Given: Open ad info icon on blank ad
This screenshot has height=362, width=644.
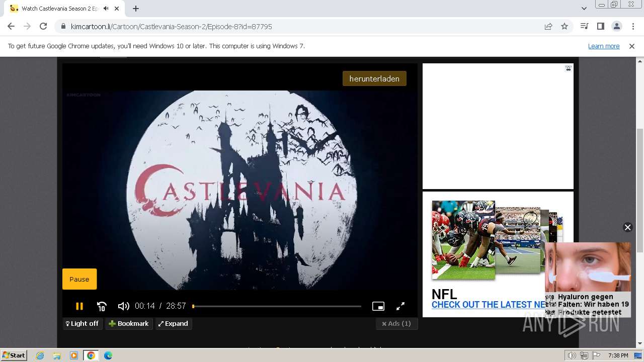Looking at the screenshot, I should (x=568, y=68).
